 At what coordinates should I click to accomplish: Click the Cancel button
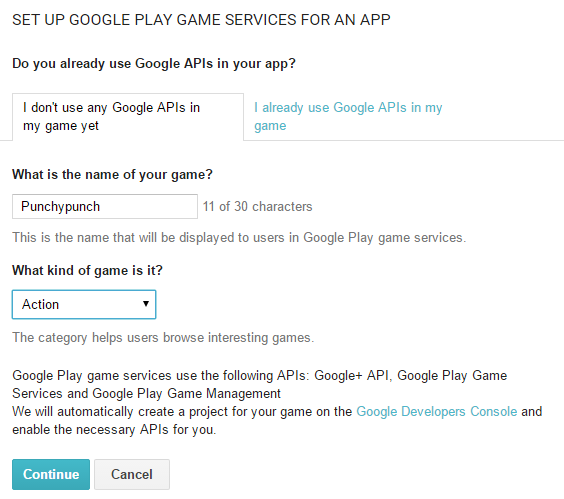pos(132,474)
